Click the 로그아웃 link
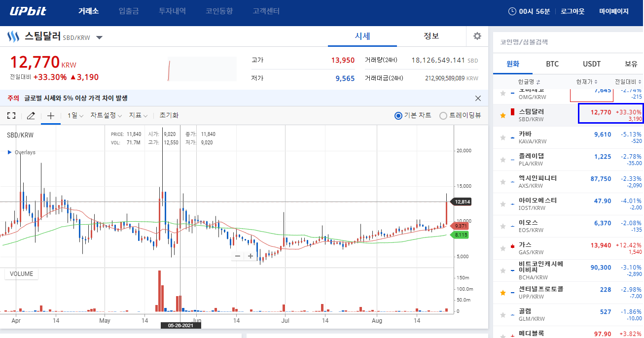This screenshot has width=644, height=338. [572, 11]
